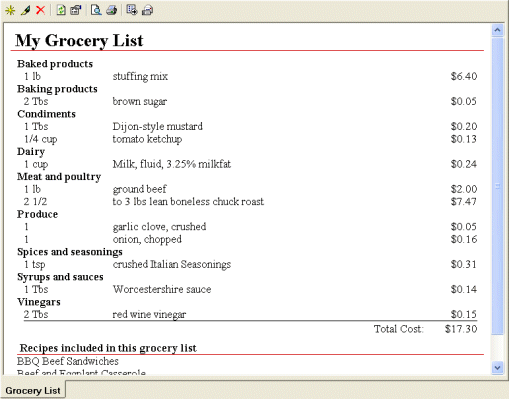Click the 1/4 cup quantity
Screen dimensions: 509x399
(41, 139)
